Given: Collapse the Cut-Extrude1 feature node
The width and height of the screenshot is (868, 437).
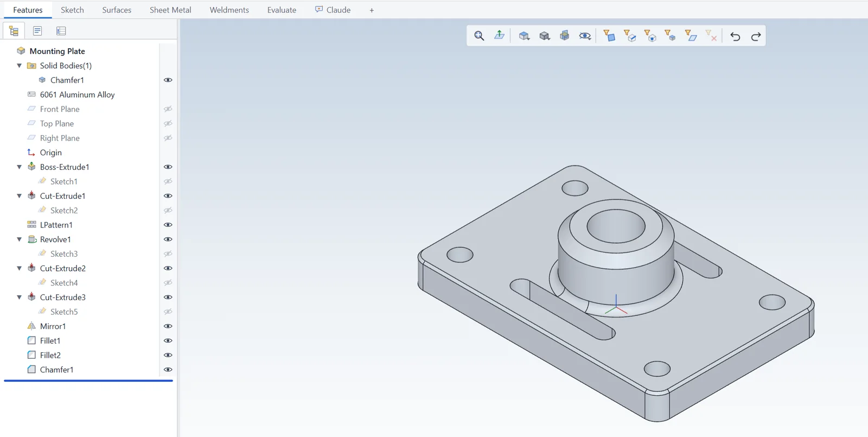Looking at the screenshot, I should 20,196.
